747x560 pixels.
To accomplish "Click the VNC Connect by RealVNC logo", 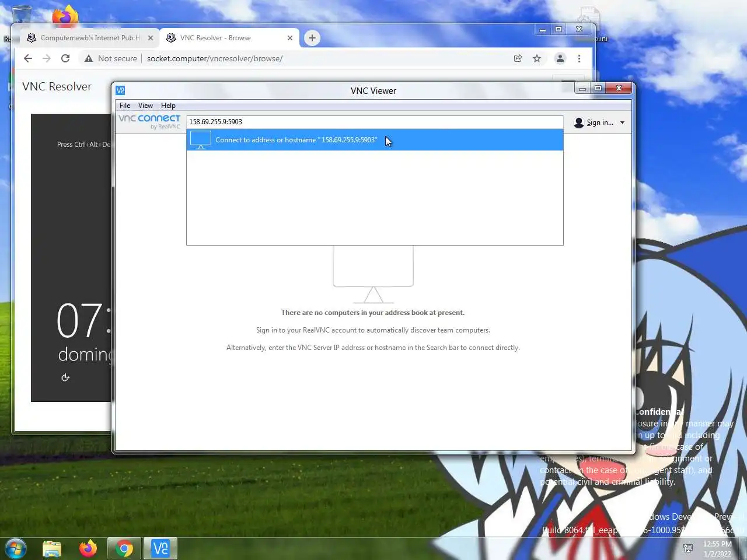I will tap(149, 121).
